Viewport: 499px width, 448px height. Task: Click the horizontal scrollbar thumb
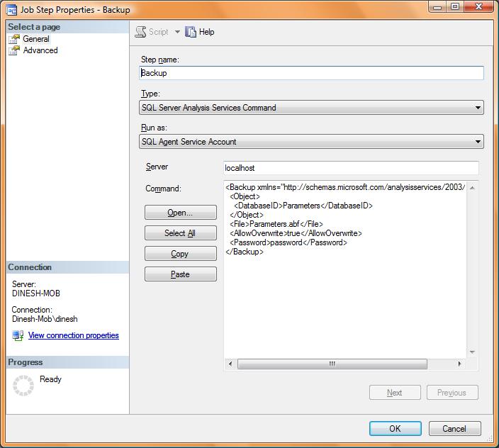point(332,364)
